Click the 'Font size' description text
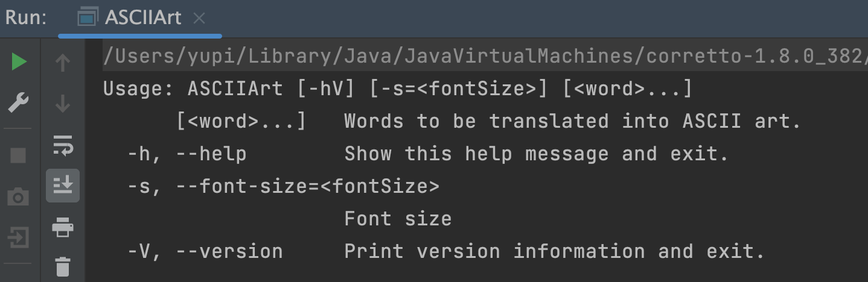Image resolution: width=868 pixels, height=282 pixels. click(398, 219)
